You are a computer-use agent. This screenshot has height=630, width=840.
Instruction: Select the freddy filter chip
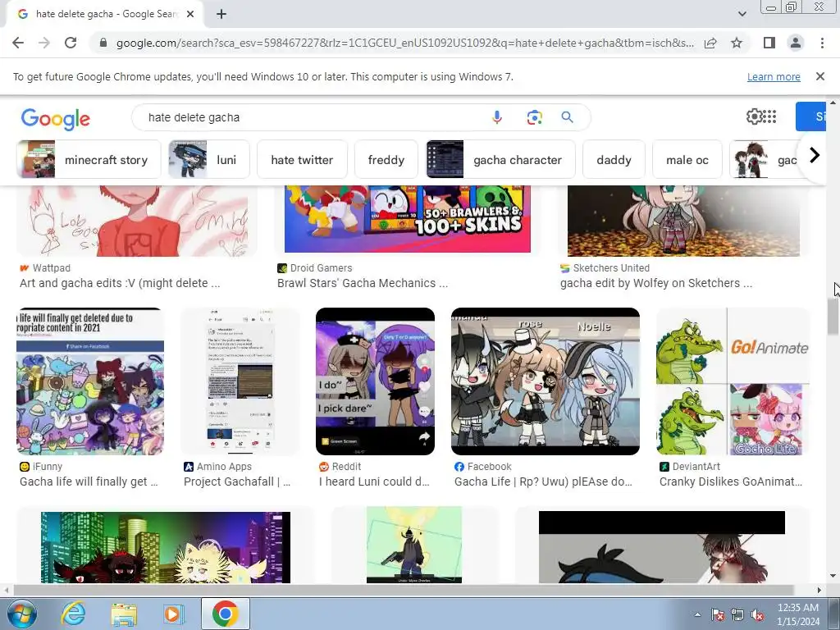click(x=386, y=160)
